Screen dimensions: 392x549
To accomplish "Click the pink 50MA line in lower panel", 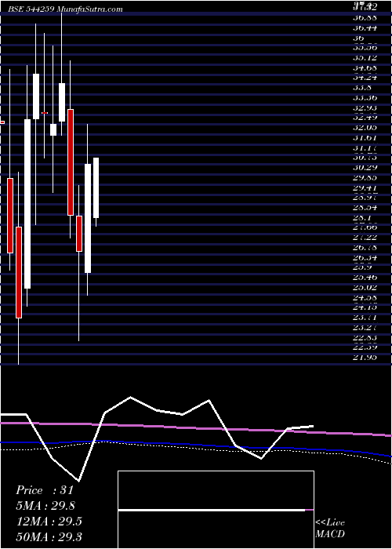I will tap(196, 428).
